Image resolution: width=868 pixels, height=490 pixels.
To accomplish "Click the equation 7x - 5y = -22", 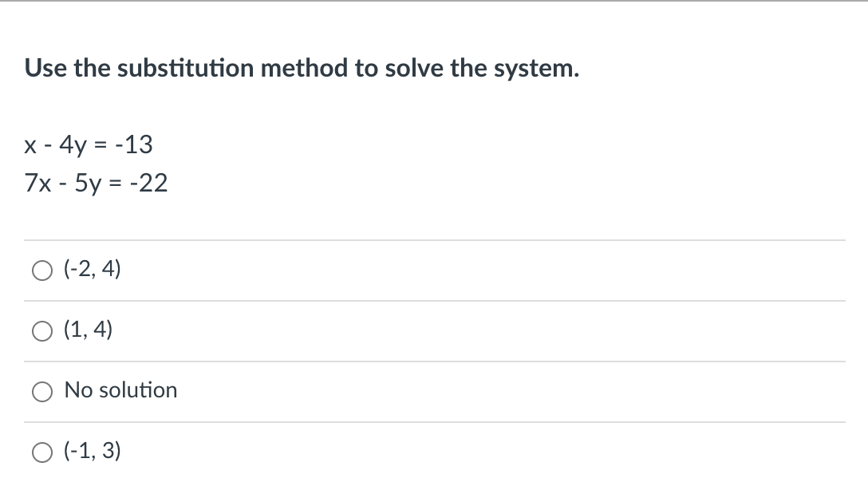I will [96, 184].
